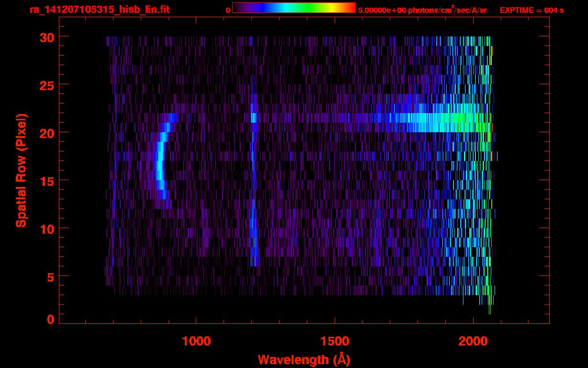588x368 pixels.
Task: Click the Spatial Row (Pixel) axis title
Action: point(21,170)
